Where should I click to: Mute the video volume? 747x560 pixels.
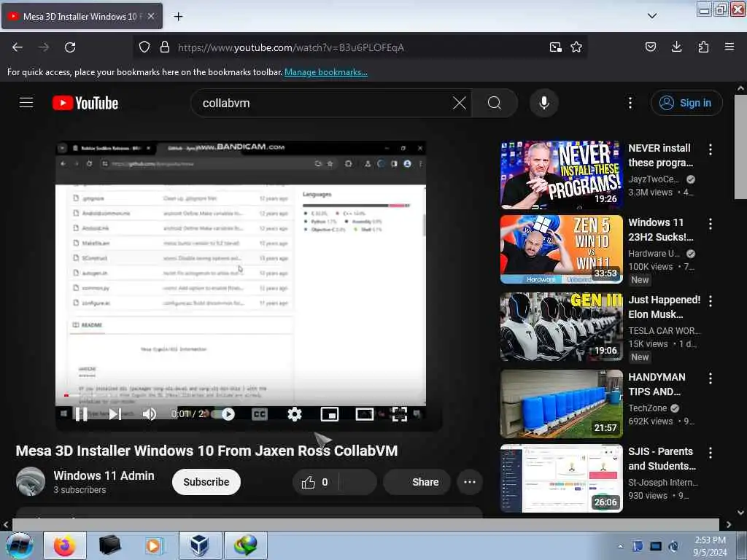(149, 414)
